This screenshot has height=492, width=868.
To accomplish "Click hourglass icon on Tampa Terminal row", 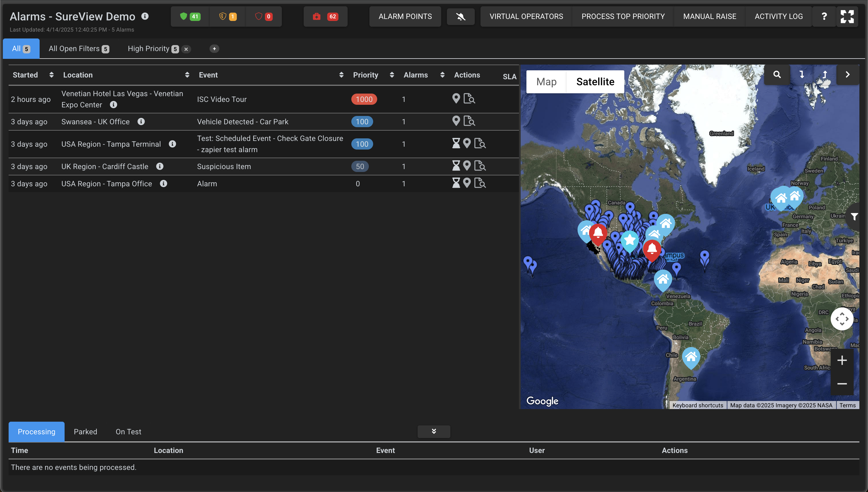I will [x=456, y=143].
